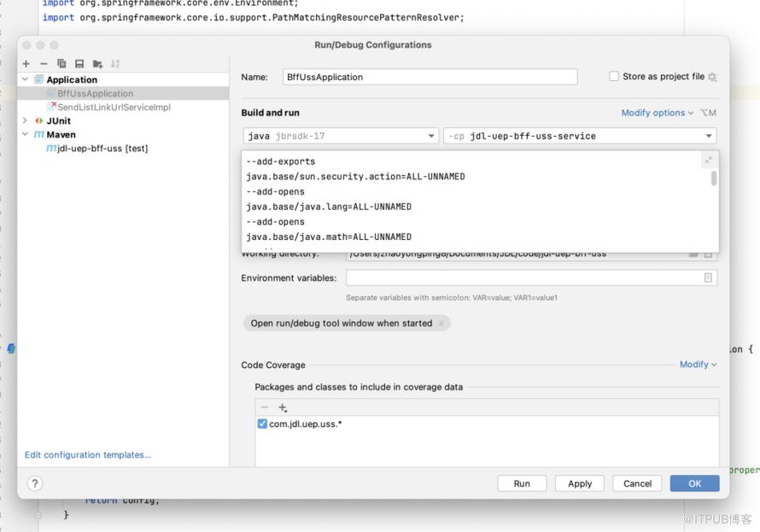
Task: Create new folder for configurations
Action: [x=97, y=63]
